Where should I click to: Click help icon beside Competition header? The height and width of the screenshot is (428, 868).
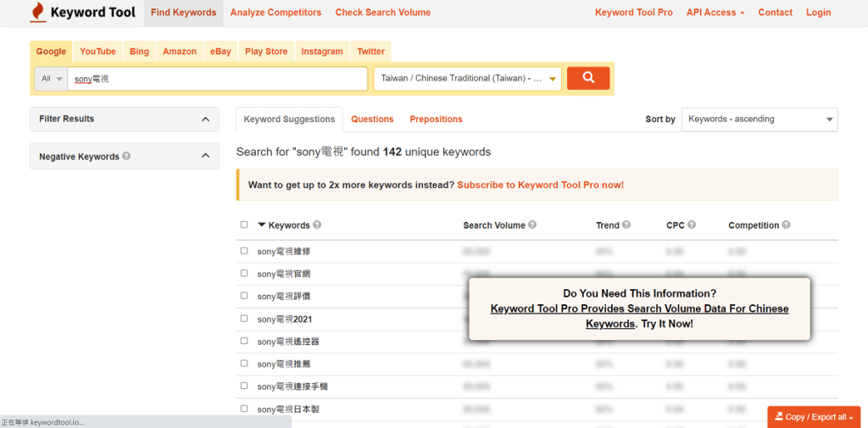(786, 225)
